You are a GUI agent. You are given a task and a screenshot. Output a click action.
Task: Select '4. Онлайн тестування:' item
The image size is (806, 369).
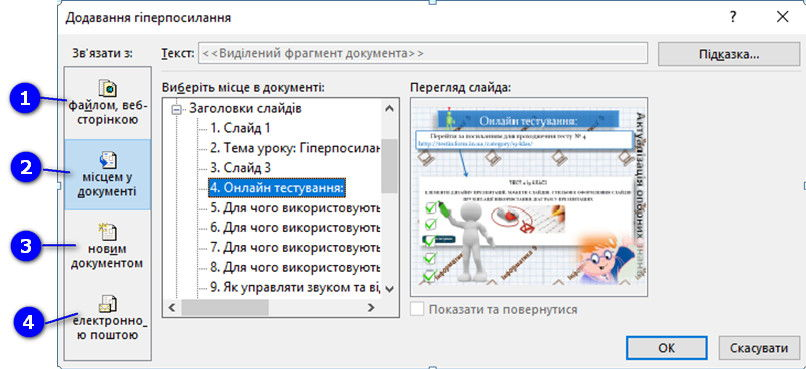tap(277, 188)
